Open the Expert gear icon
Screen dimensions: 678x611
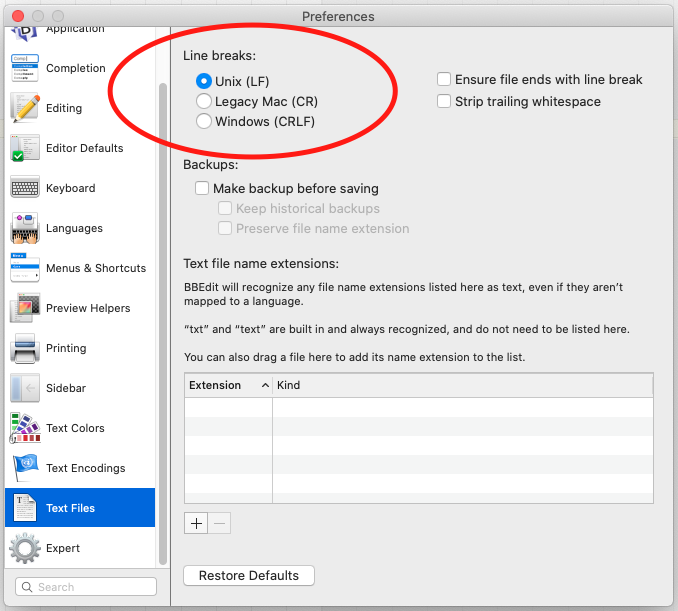pyautogui.click(x=25, y=548)
